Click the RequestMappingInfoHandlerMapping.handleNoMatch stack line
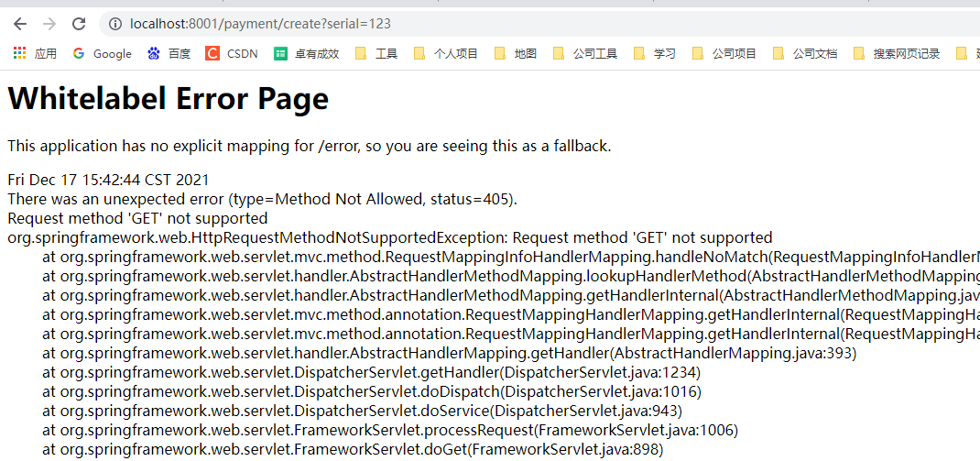Image resolution: width=980 pixels, height=461 pixels. [511, 258]
